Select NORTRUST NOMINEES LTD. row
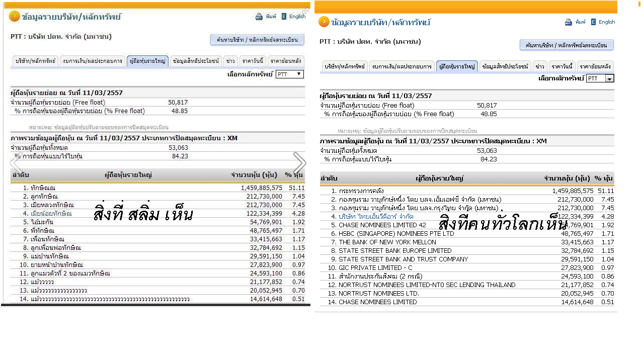 [x=467, y=293]
